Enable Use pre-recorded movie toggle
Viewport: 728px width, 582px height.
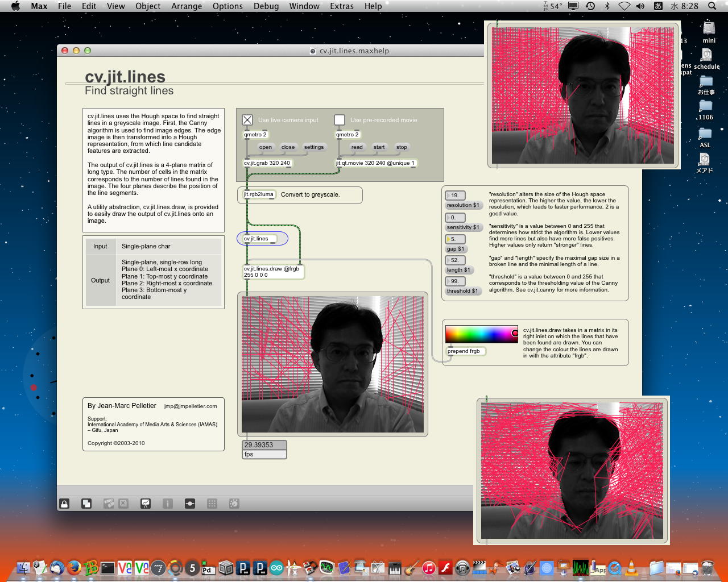pyautogui.click(x=340, y=120)
